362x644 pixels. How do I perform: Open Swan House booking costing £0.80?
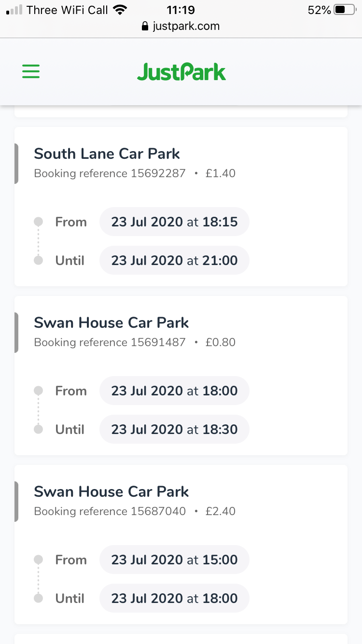111,323
